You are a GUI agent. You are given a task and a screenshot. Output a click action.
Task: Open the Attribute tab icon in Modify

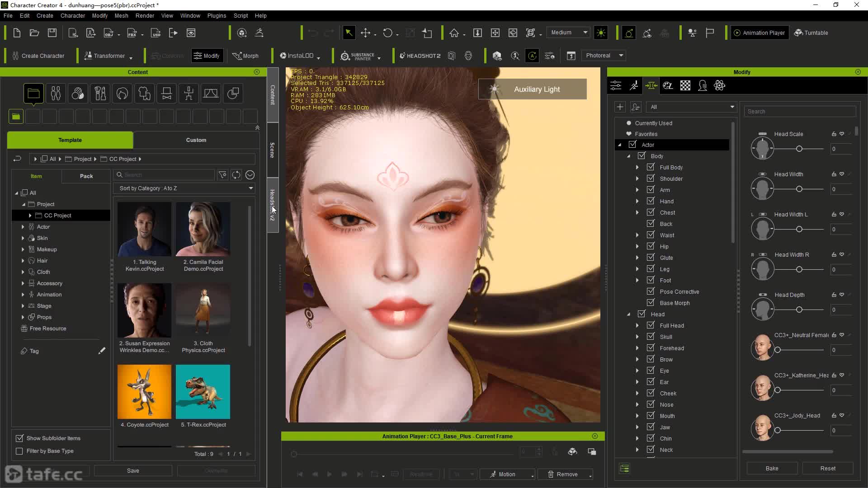coord(616,85)
